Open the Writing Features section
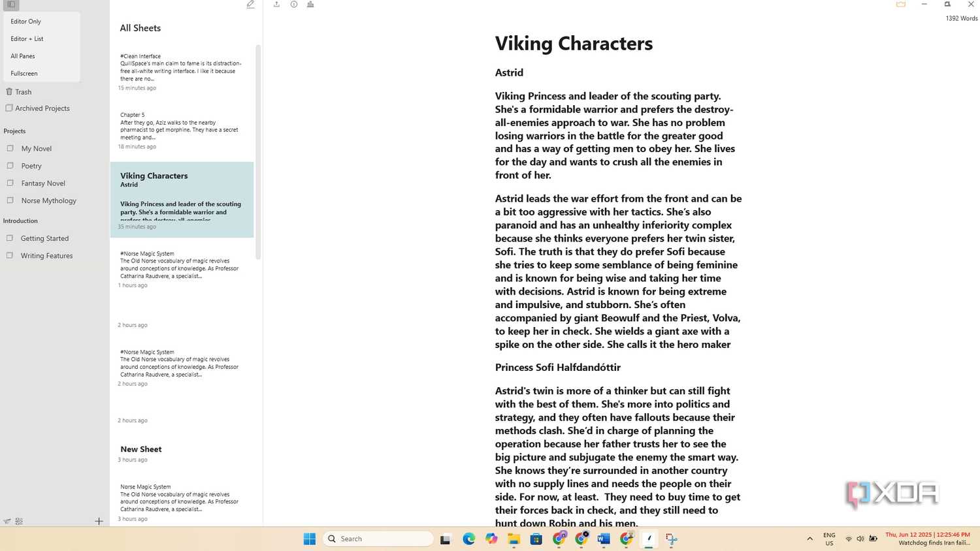Image resolution: width=980 pixels, height=551 pixels. [x=46, y=256]
